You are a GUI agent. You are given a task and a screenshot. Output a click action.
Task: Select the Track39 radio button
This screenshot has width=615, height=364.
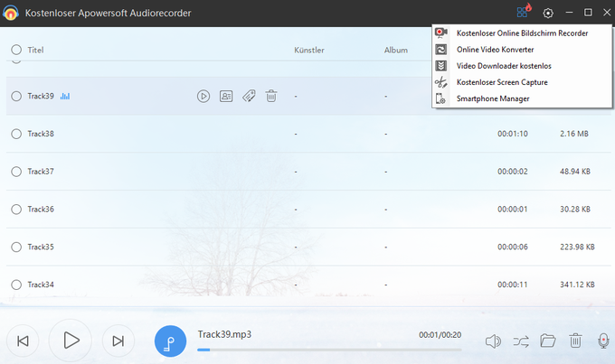(x=16, y=96)
